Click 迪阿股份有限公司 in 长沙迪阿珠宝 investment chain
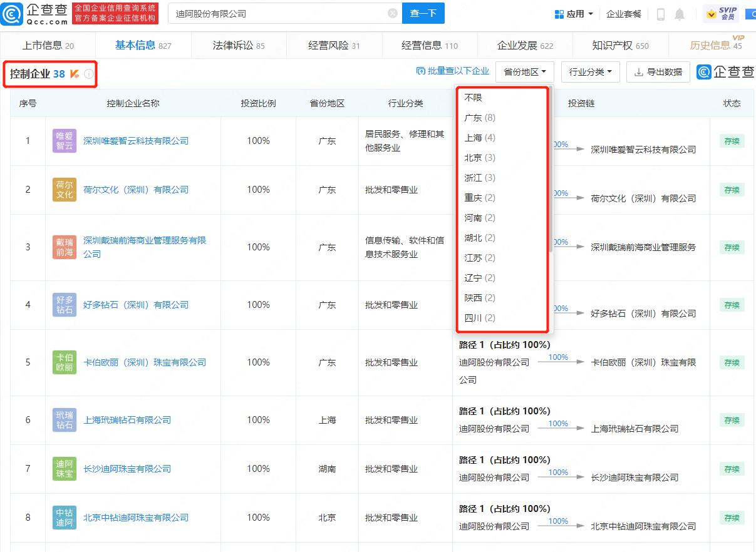The image size is (756, 552). click(x=494, y=478)
